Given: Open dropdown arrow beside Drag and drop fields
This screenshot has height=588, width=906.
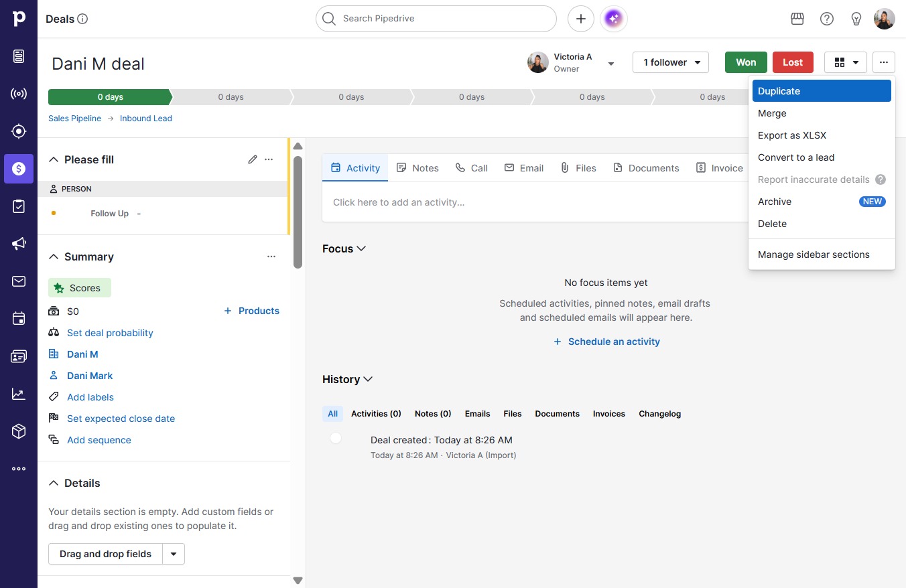Looking at the screenshot, I should tap(174, 554).
